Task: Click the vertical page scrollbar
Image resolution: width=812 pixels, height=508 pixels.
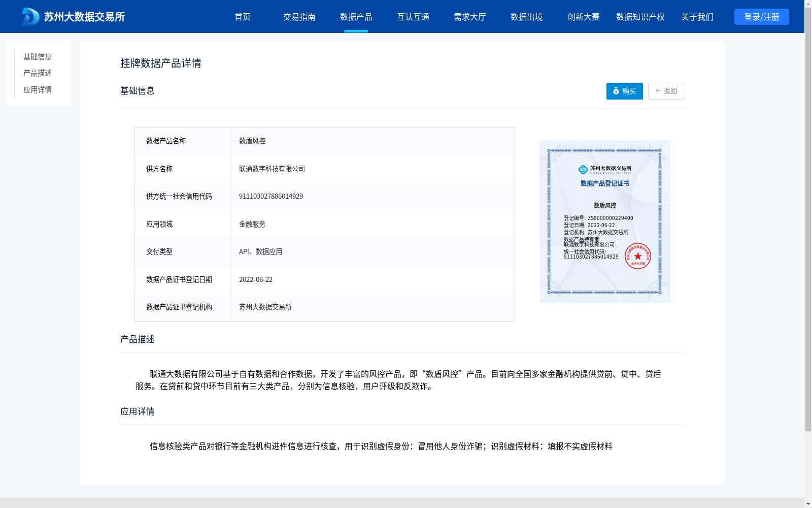Action: [808, 219]
